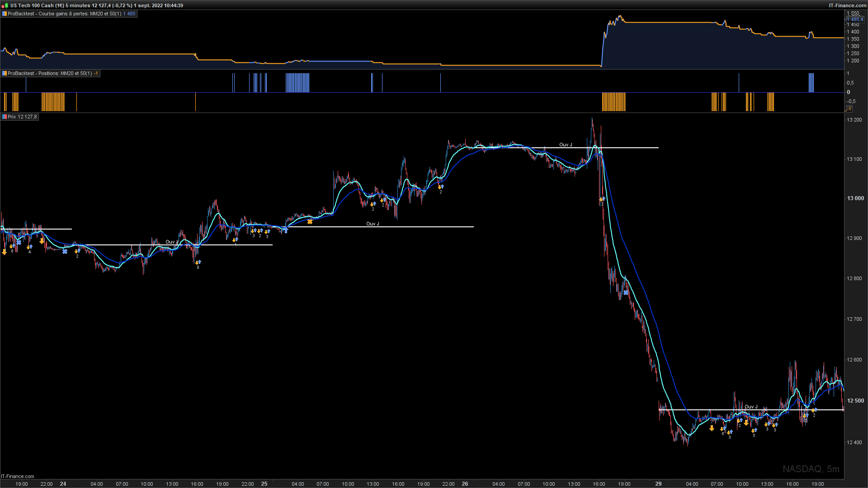868x488 pixels.
Task: Open ProBacktest Courbe gains & pertes indicator label
Action: tap(64, 14)
